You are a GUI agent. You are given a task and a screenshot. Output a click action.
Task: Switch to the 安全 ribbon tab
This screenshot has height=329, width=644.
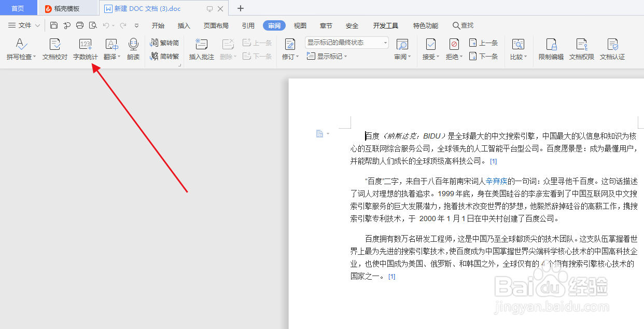pos(352,25)
